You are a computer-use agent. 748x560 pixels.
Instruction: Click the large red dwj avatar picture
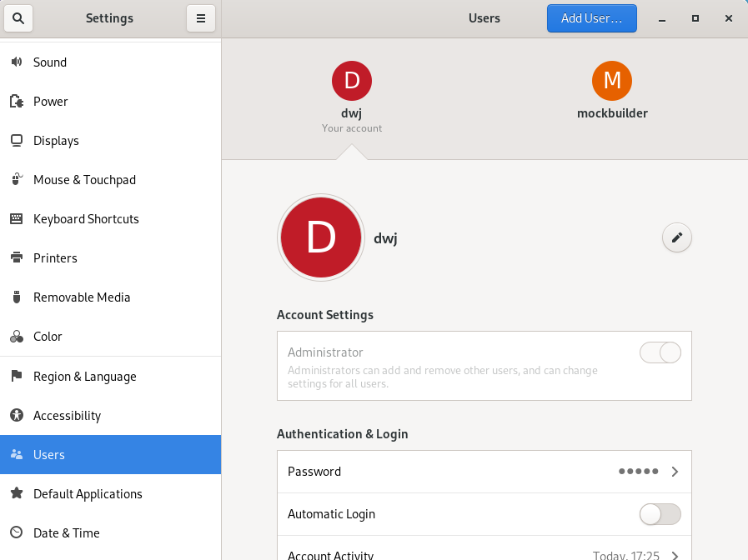point(321,237)
